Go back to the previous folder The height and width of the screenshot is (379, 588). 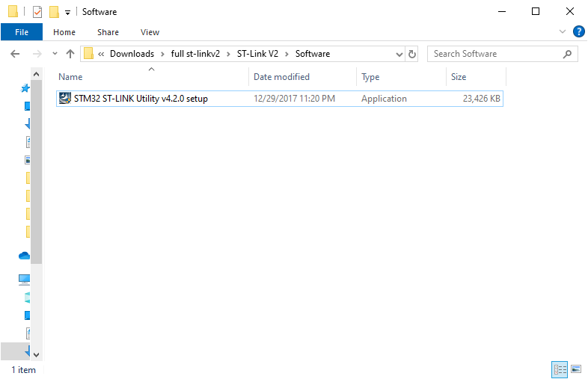click(15, 54)
